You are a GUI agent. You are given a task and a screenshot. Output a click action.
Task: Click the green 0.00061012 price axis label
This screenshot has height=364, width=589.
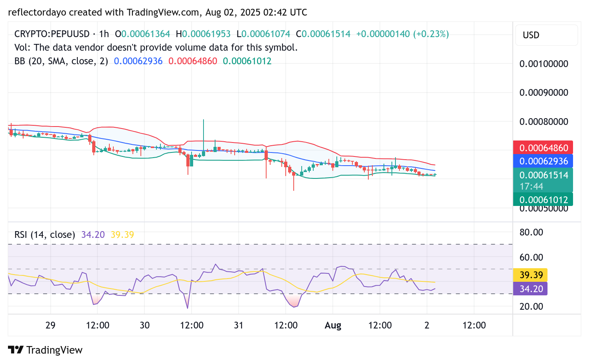543,199
